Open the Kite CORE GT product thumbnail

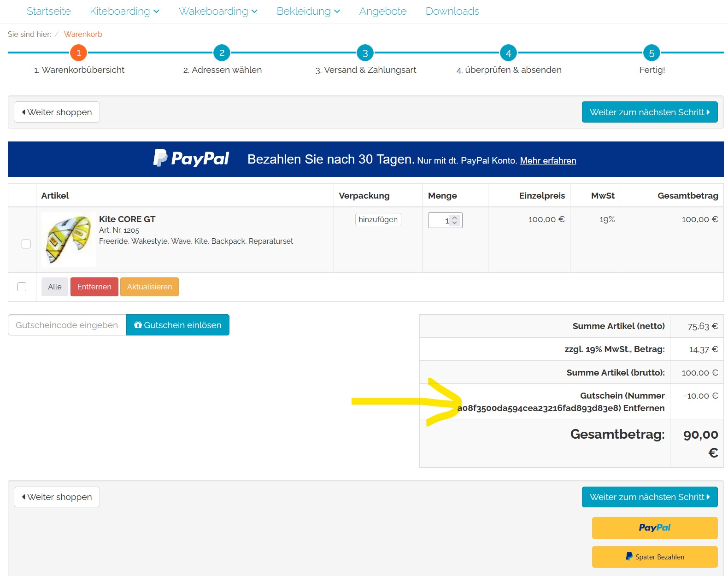[x=69, y=240]
